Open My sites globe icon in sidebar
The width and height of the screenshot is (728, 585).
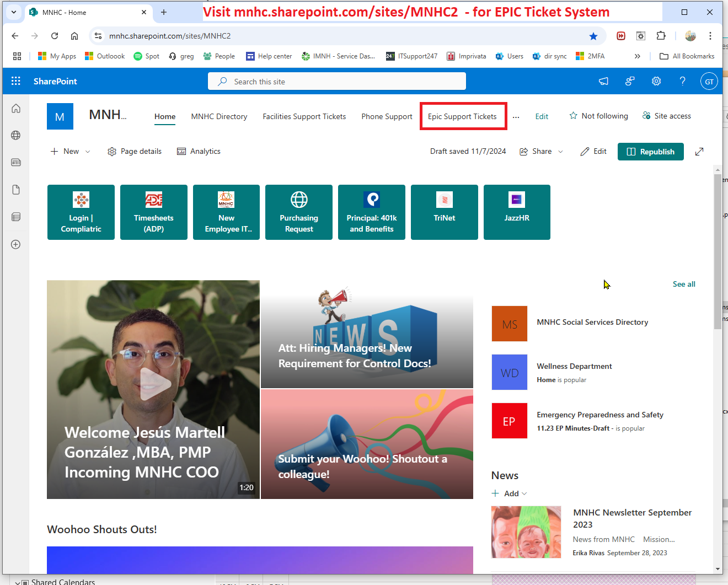[x=16, y=135]
